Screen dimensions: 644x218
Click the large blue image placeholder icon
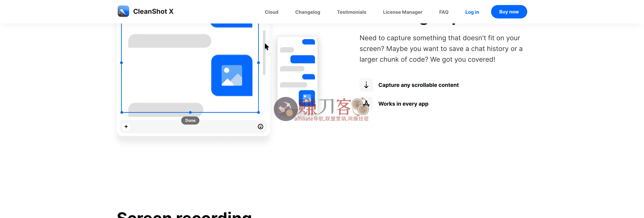(232, 75)
